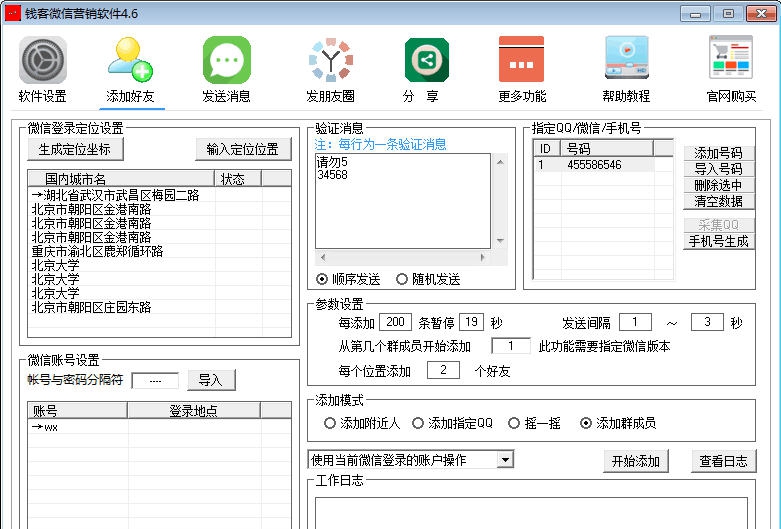781x529 pixels.
Task: Select the 添加好友 user-plus icon
Action: (130, 60)
